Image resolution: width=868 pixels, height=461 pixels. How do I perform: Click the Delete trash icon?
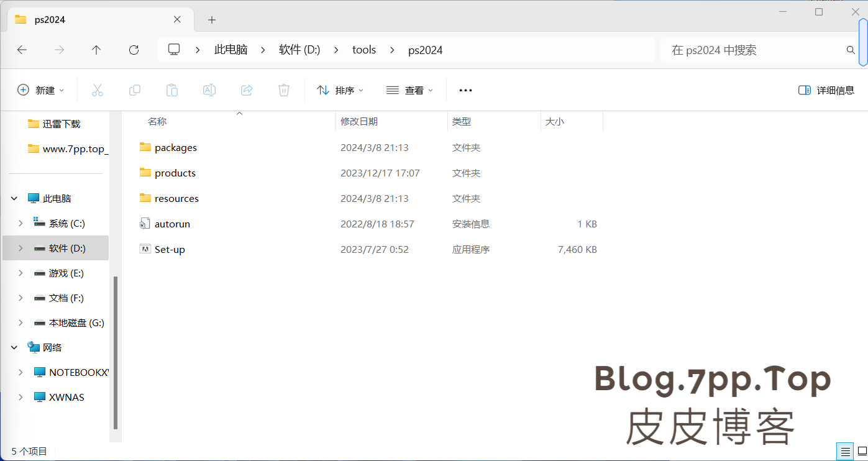[x=284, y=90]
